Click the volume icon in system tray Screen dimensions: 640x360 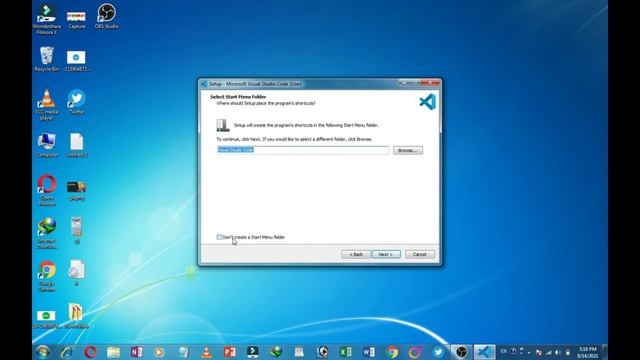558,352
